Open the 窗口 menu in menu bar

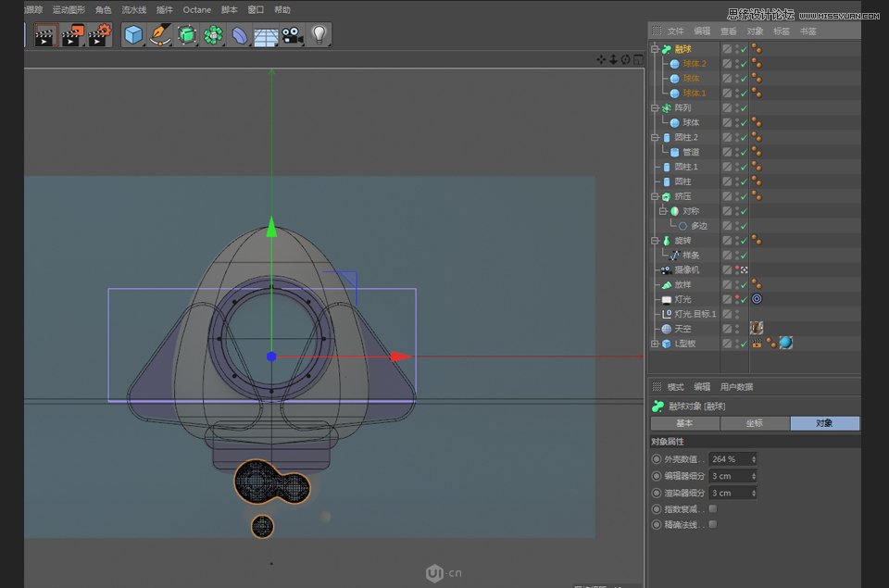coord(256,9)
